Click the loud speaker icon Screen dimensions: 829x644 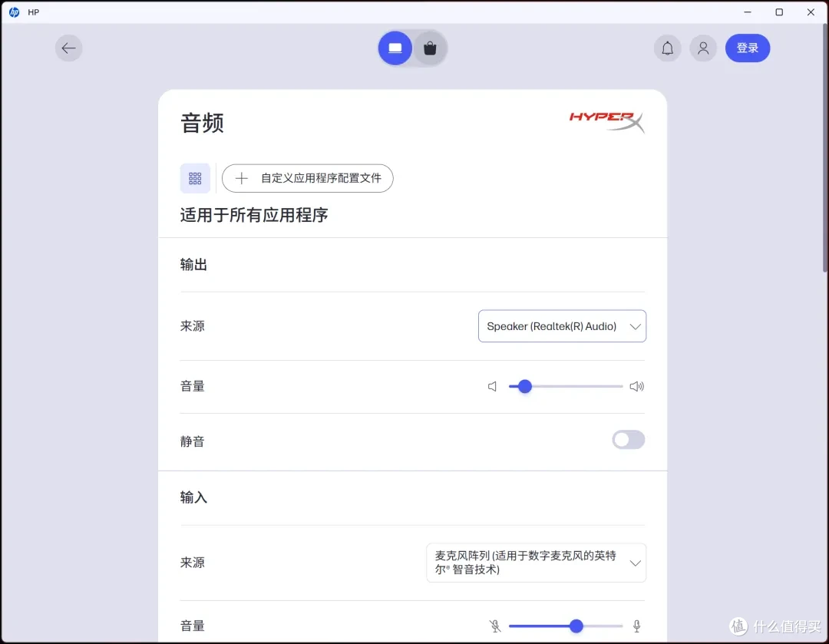tap(636, 387)
